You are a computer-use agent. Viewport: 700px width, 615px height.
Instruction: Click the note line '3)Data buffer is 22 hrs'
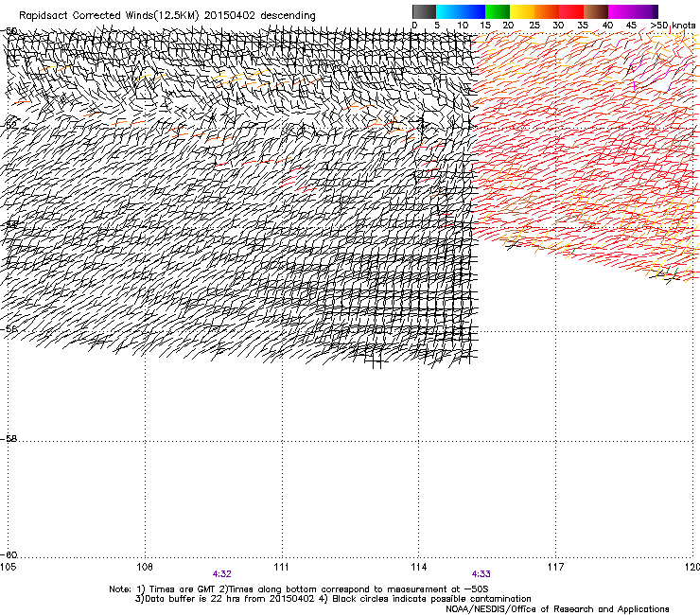[x=333, y=599]
